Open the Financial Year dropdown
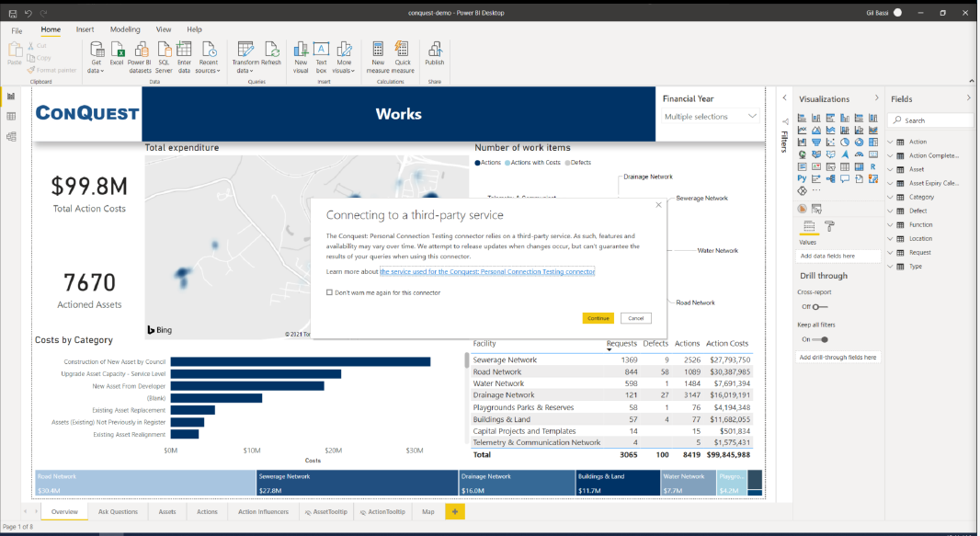 [x=711, y=116]
